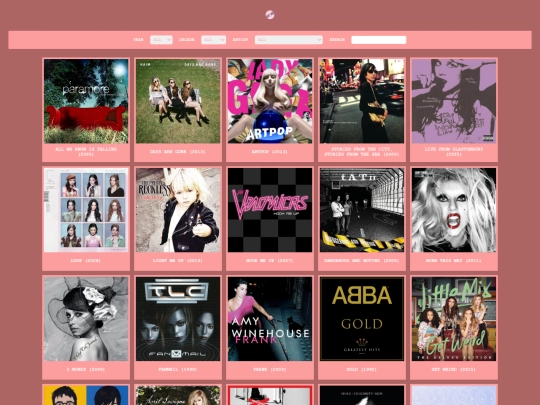Click the 'Gold (1992)' caption
Screen dimensions: 540x405
(x=362, y=370)
